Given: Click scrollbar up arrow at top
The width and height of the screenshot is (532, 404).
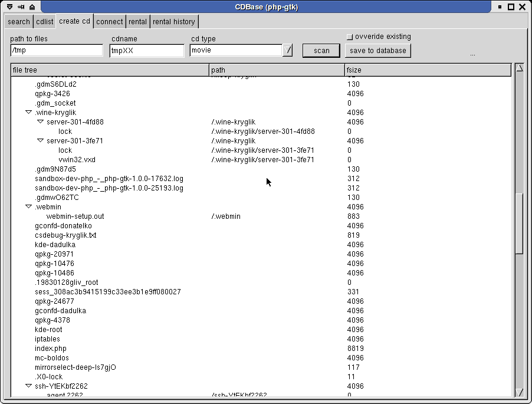Looking at the screenshot, I should point(519,68).
